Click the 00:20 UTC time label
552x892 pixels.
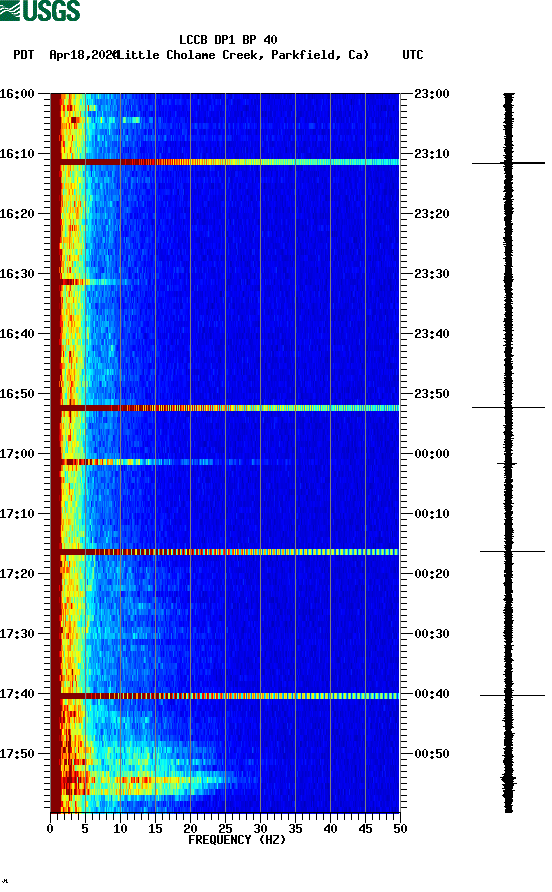(432, 574)
